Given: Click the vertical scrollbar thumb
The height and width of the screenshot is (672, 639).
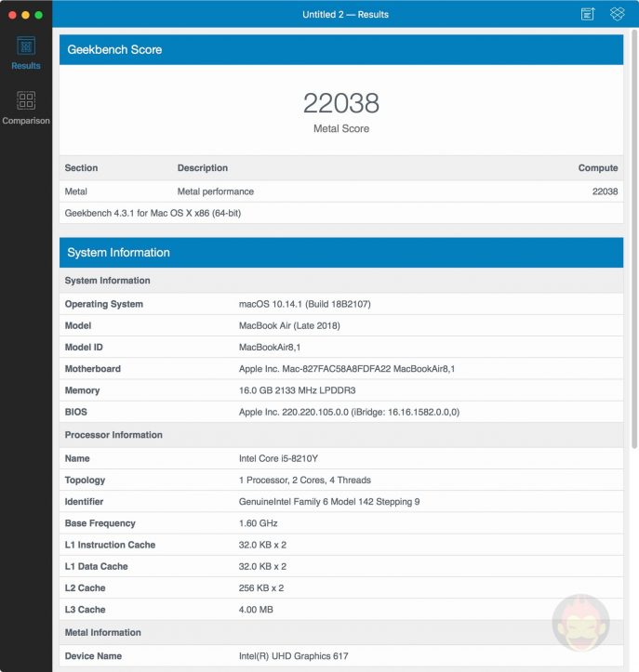Looking at the screenshot, I should [634, 239].
